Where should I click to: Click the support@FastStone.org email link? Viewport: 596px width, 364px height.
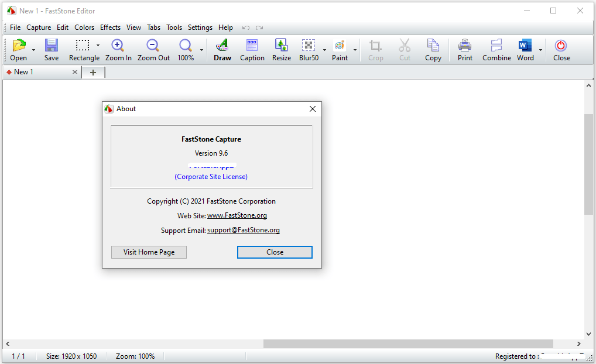(244, 230)
